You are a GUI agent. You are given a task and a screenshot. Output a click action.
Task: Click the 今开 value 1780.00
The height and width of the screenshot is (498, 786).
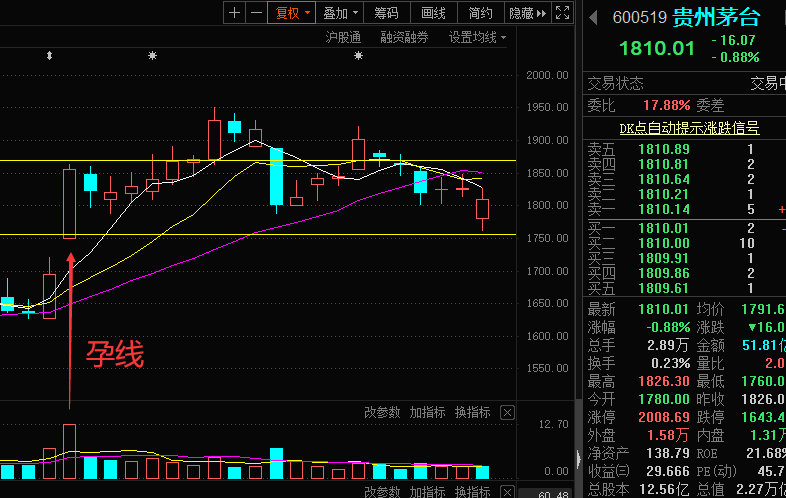664,400
